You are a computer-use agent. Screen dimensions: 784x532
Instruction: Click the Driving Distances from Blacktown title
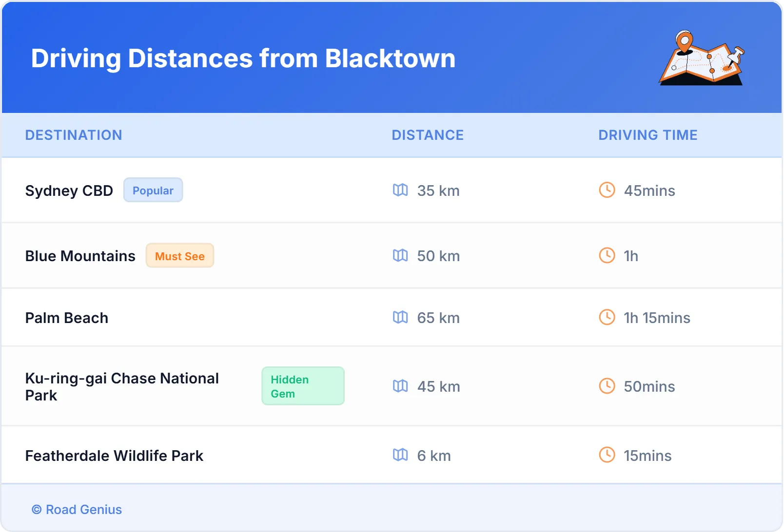click(243, 58)
